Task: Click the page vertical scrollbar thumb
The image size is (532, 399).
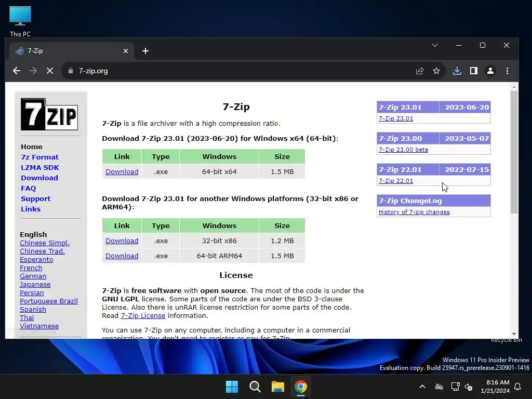Action: tap(514, 152)
